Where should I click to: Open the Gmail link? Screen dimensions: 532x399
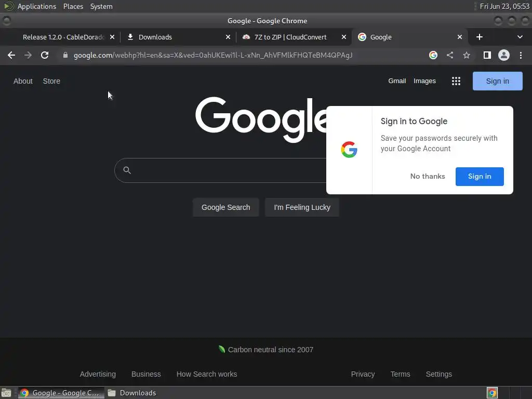pyautogui.click(x=397, y=81)
